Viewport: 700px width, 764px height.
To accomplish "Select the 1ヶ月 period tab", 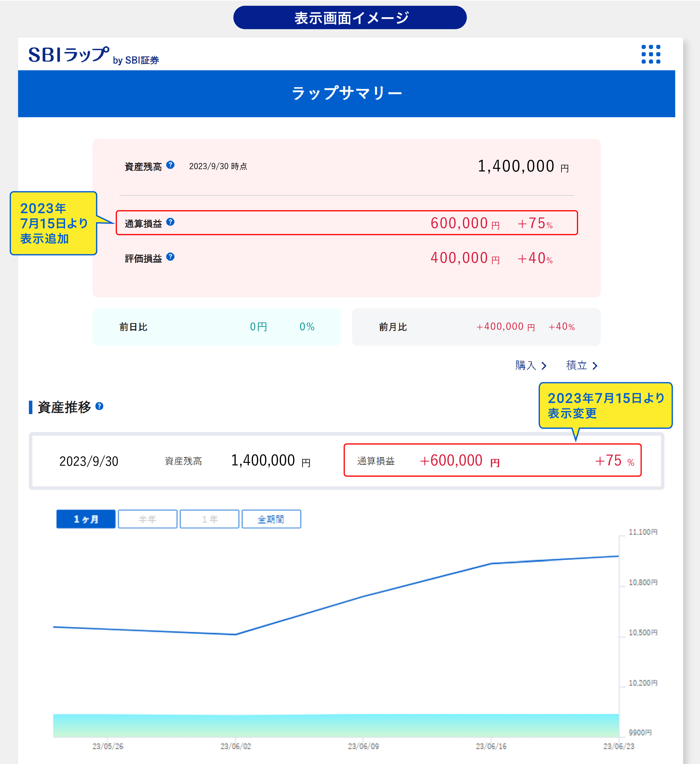I will [86, 519].
